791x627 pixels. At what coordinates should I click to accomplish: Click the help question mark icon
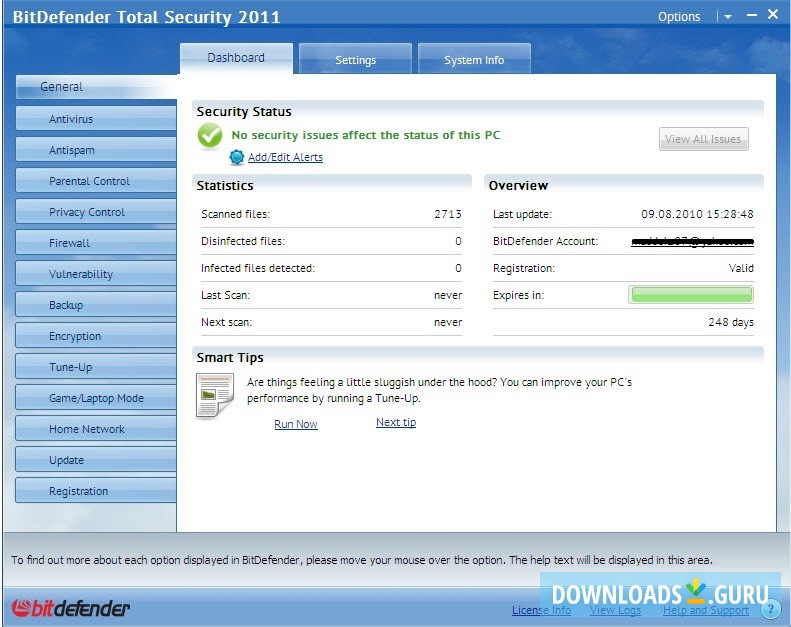(770, 609)
